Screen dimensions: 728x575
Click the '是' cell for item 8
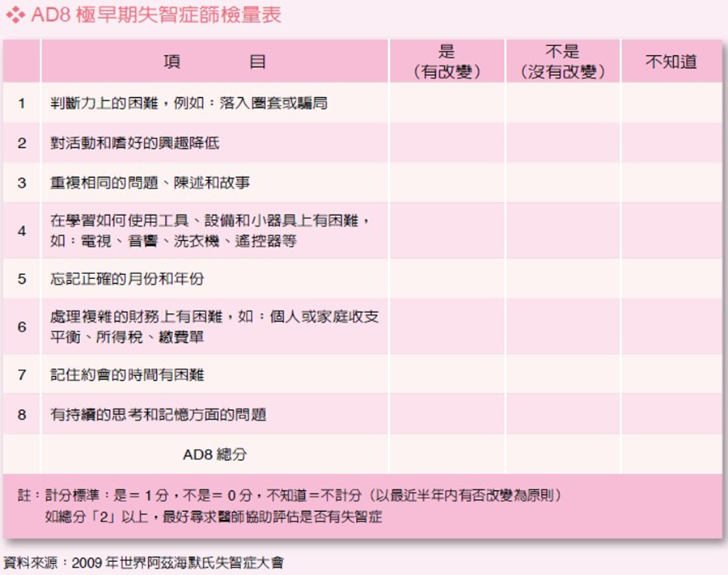447,415
